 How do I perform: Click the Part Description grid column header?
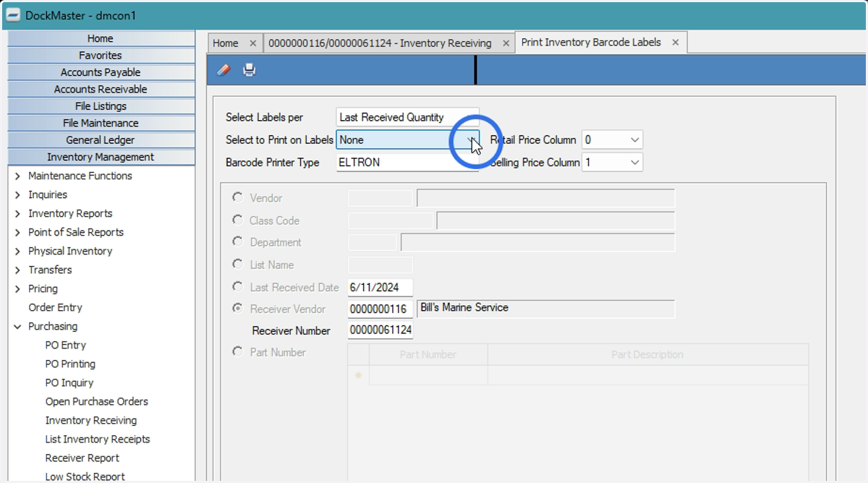[647, 354]
